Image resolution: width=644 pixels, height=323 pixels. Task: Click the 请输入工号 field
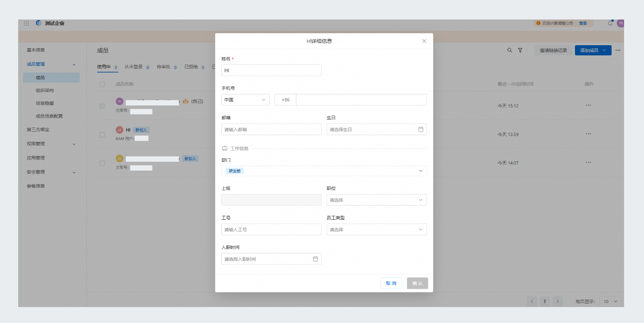272,230
